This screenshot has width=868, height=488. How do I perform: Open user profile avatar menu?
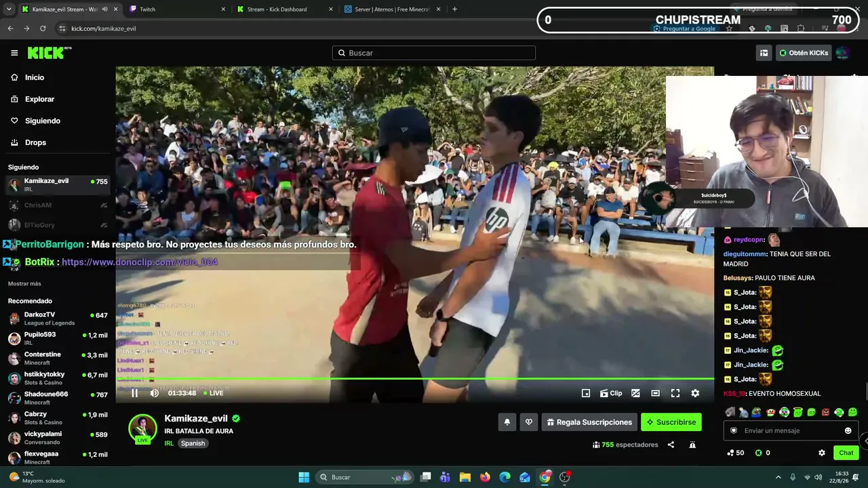[x=842, y=53]
